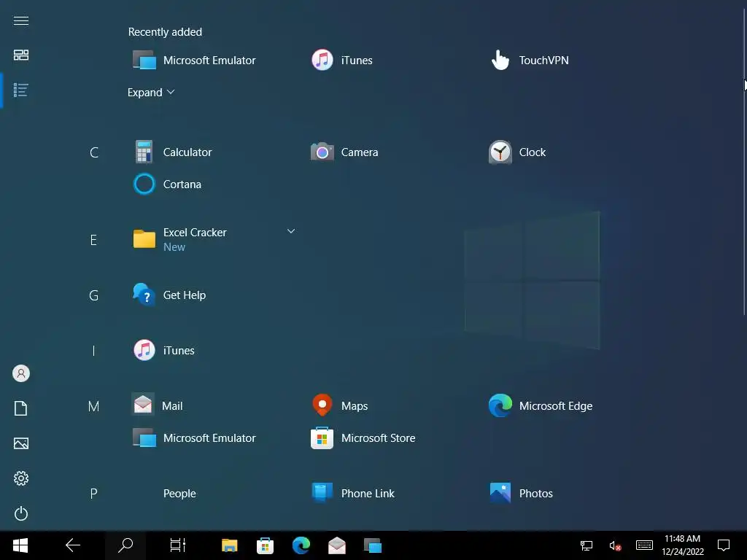Click the Start menu vertical scrollbar
Screen dimensions: 747x560
(x=744, y=162)
